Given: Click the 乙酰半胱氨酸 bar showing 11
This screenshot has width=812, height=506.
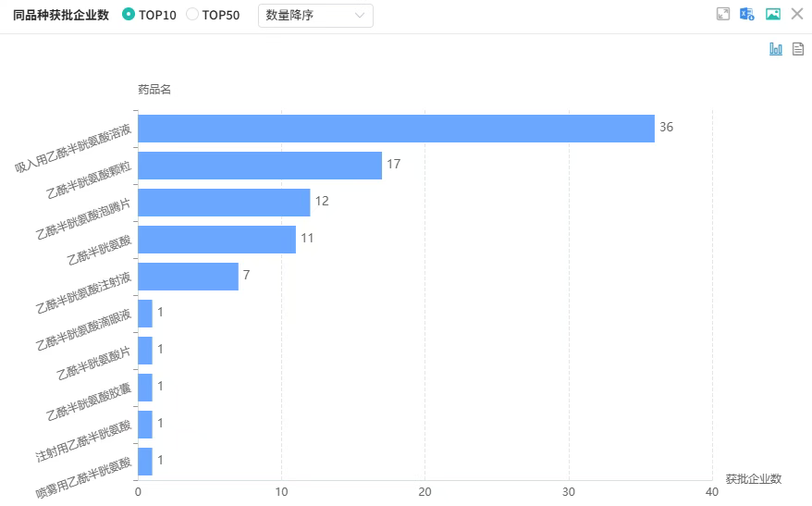Looking at the screenshot, I should 216,240.
